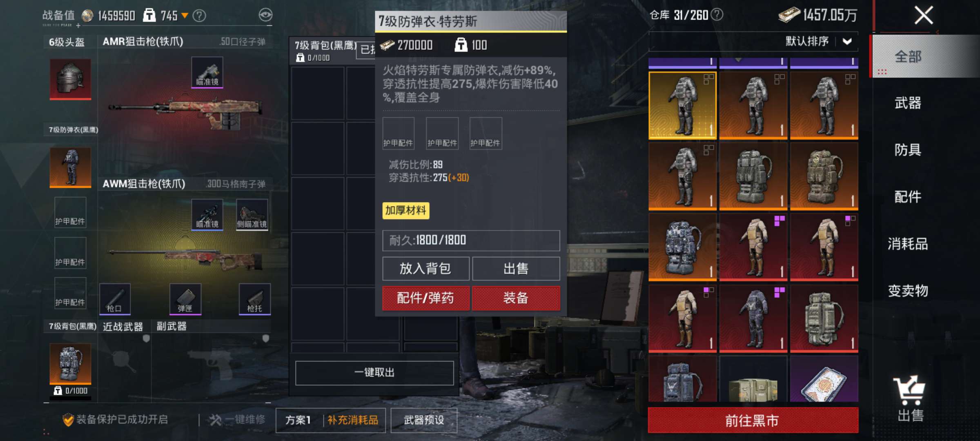The image size is (980, 441).
Task: Click the AWM 侧瞄准镜 side scope slot
Action: [252, 214]
